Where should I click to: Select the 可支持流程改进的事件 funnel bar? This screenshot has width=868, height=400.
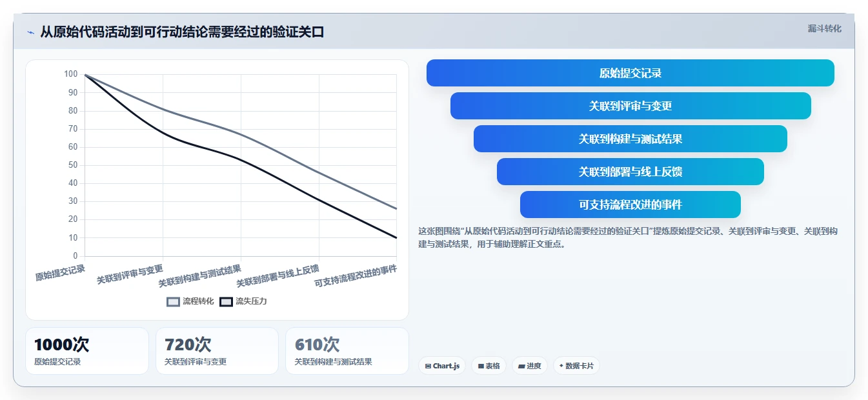tap(630, 205)
